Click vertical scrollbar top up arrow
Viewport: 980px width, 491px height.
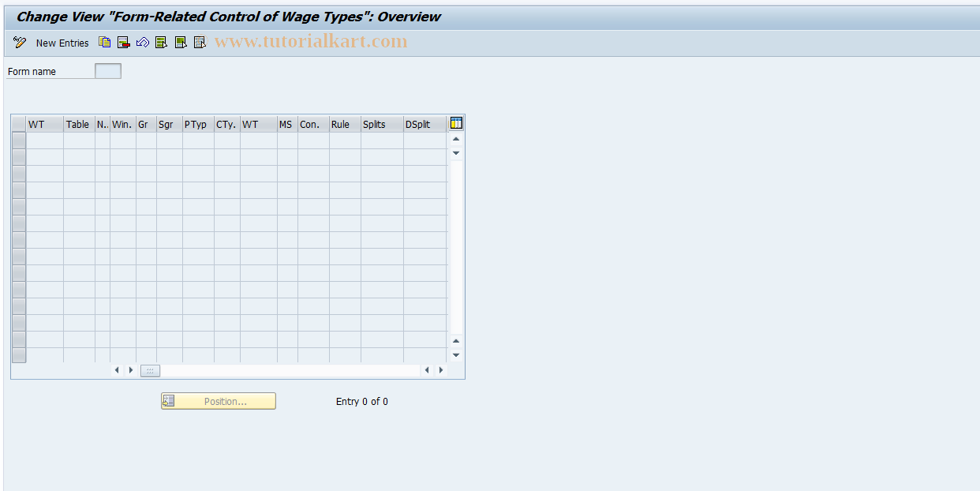(456, 139)
